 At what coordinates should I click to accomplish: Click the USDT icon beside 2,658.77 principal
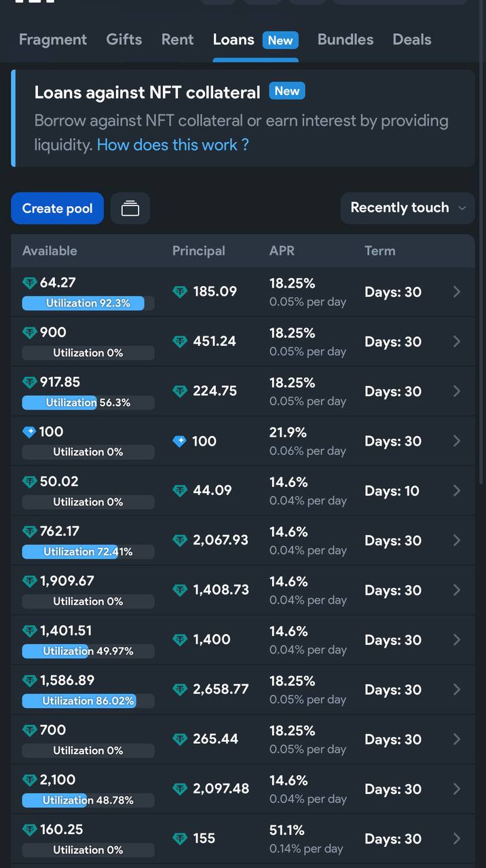[180, 690]
